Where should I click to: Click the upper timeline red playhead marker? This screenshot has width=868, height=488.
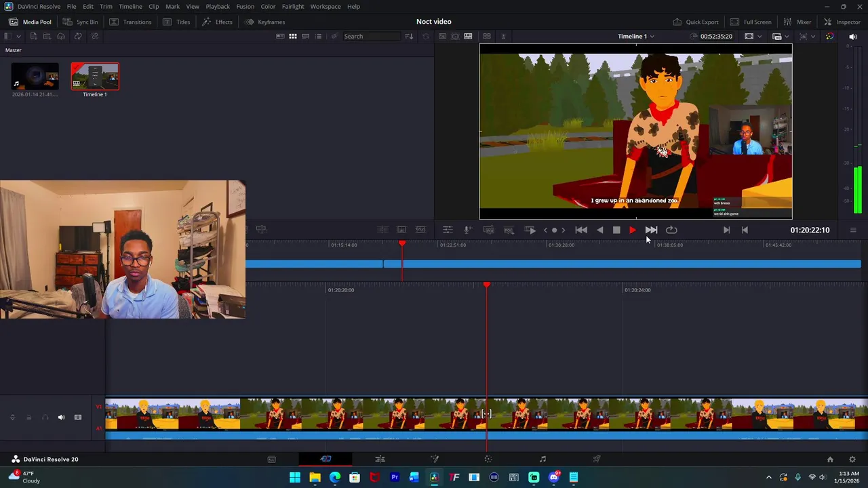402,243
